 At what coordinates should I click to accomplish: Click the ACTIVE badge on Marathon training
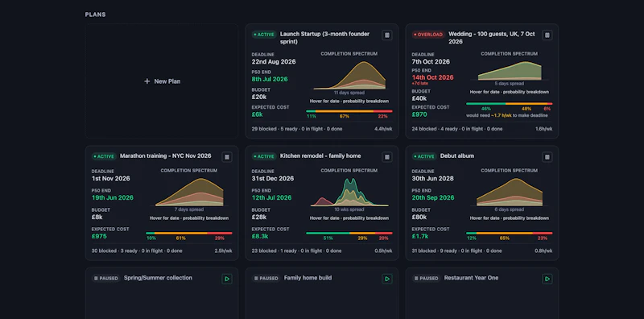(x=104, y=156)
